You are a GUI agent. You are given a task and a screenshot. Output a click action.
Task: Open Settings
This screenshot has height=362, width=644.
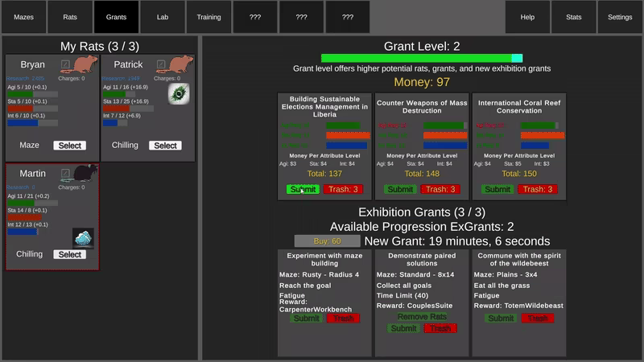[x=620, y=17]
